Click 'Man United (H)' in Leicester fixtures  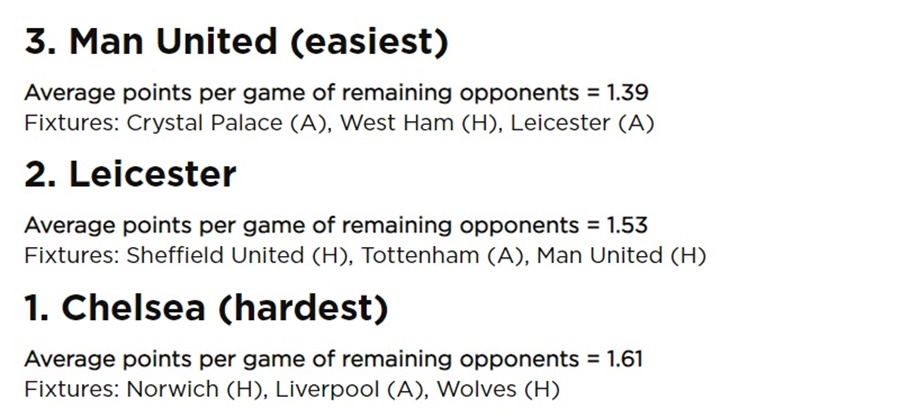pos(621,256)
